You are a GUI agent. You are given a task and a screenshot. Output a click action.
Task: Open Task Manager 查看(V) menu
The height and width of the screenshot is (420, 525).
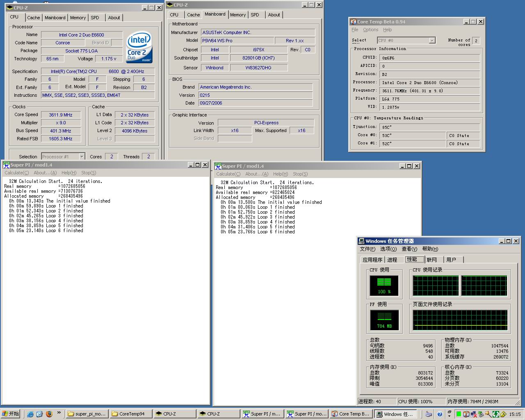pyautogui.click(x=409, y=249)
